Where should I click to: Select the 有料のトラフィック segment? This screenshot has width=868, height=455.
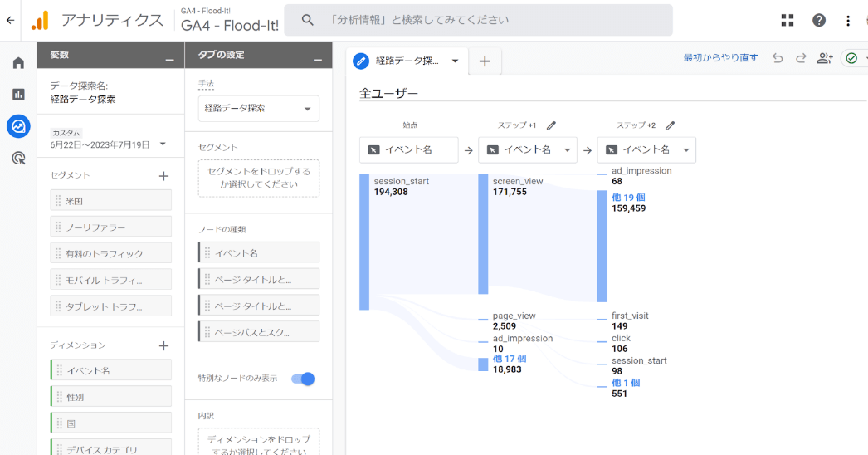point(110,253)
